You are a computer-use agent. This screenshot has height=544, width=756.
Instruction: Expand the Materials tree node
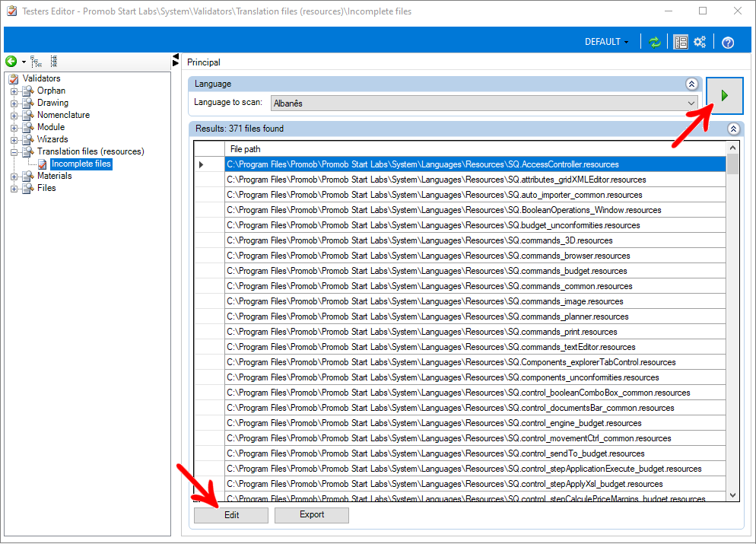click(14, 177)
